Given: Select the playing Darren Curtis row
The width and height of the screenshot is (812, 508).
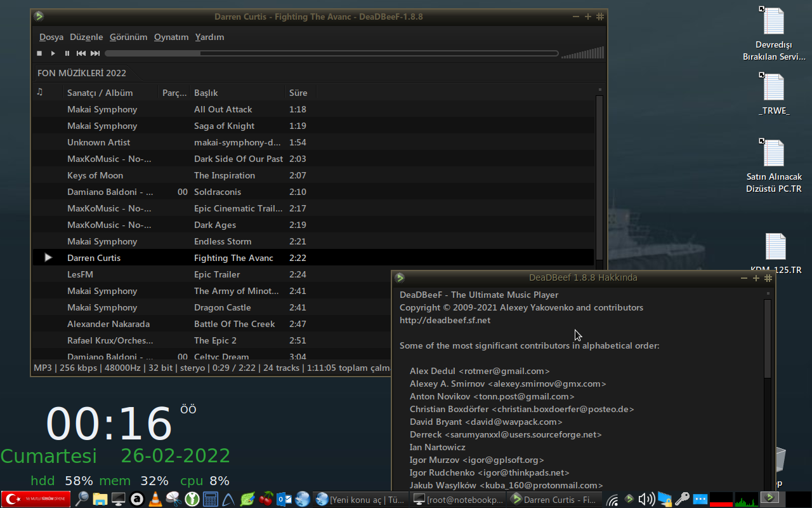Looking at the screenshot, I should pyautogui.click(x=313, y=258).
